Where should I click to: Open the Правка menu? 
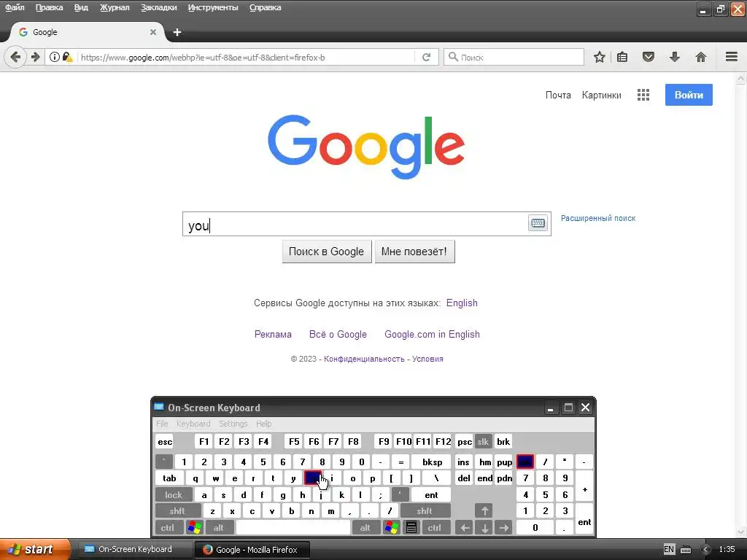(49, 7)
